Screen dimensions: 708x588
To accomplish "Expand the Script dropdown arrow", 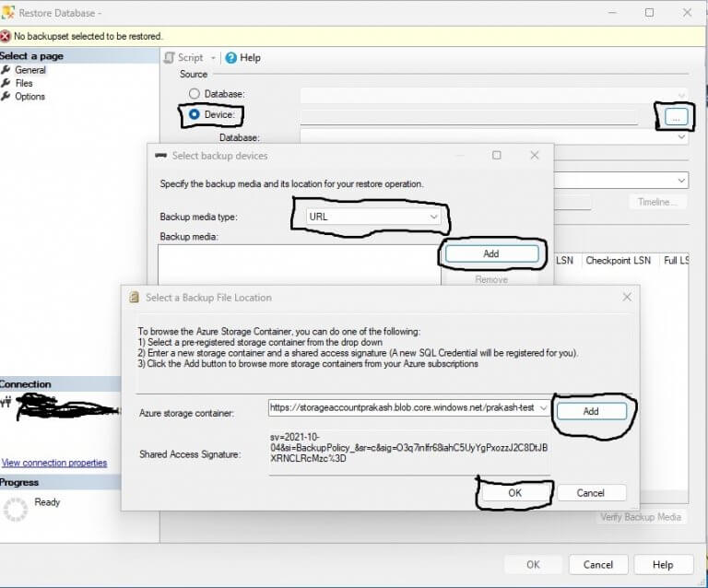I will coord(213,58).
